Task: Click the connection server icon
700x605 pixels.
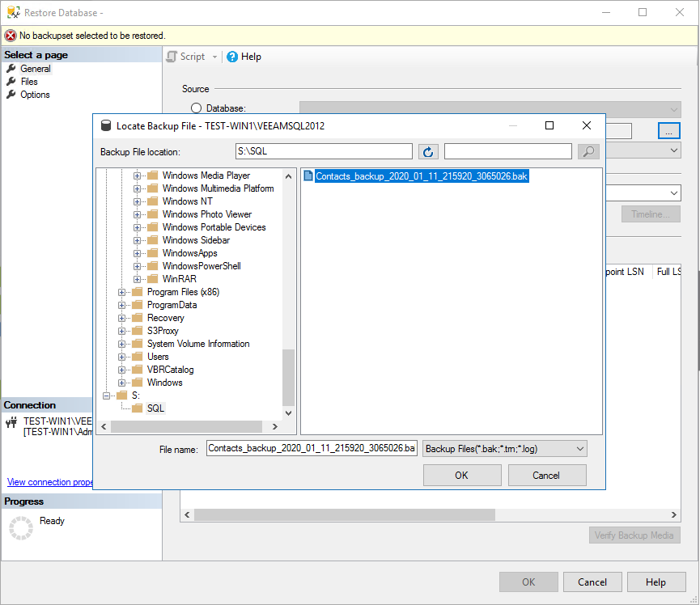Action: pos(11,421)
